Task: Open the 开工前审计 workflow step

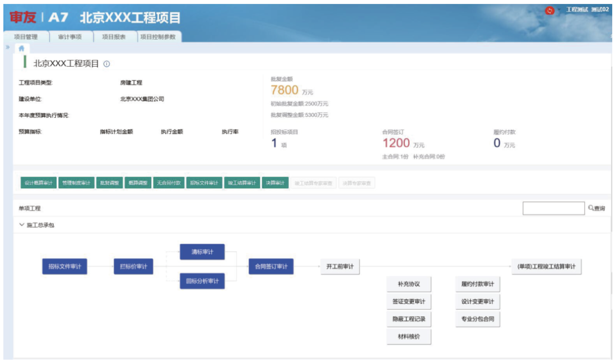Action: [340, 267]
